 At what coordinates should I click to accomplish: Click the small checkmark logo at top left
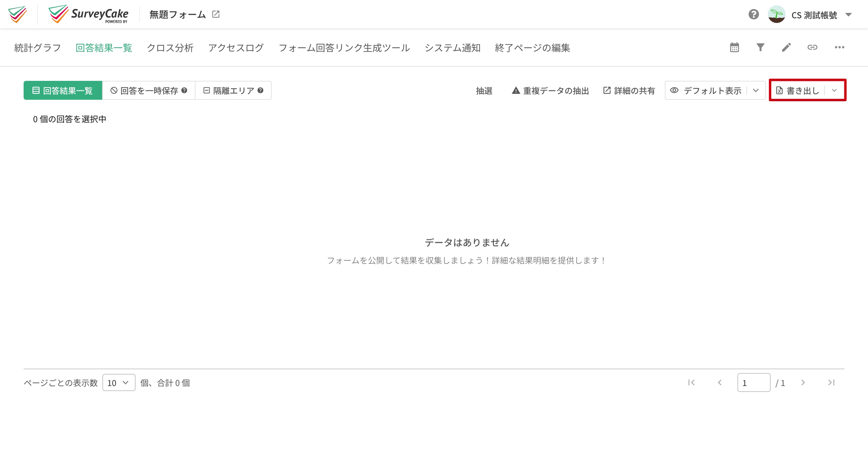(18, 14)
